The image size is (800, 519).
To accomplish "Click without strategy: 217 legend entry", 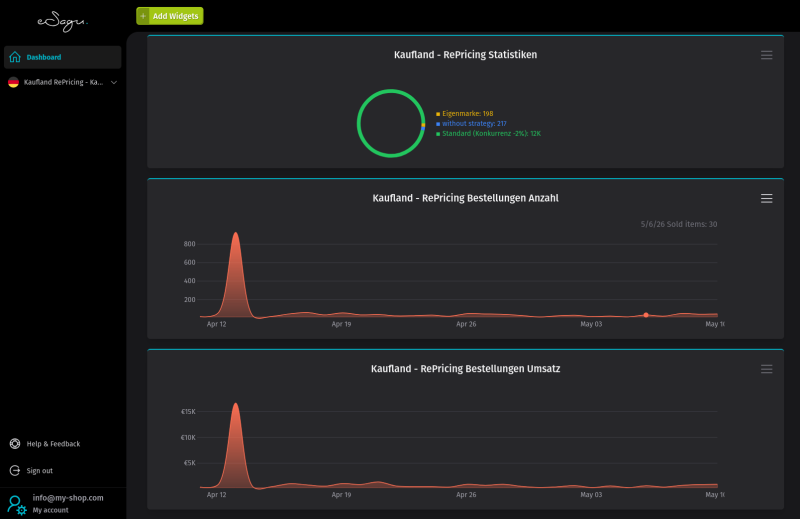I will tap(471, 123).
